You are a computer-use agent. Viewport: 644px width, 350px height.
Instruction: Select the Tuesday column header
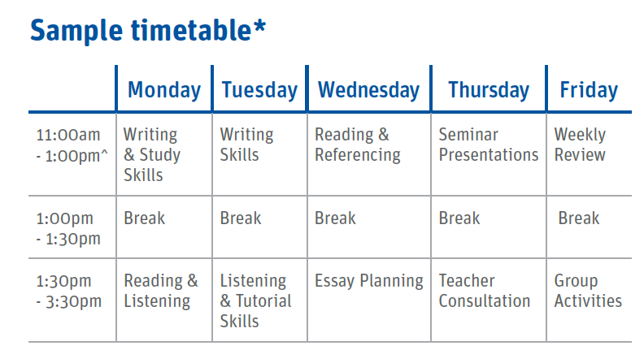(259, 90)
